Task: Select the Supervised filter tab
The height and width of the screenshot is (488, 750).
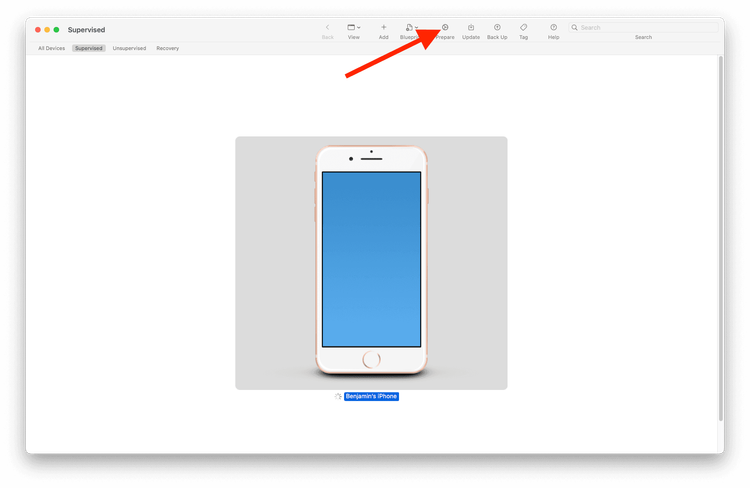Action: click(89, 48)
